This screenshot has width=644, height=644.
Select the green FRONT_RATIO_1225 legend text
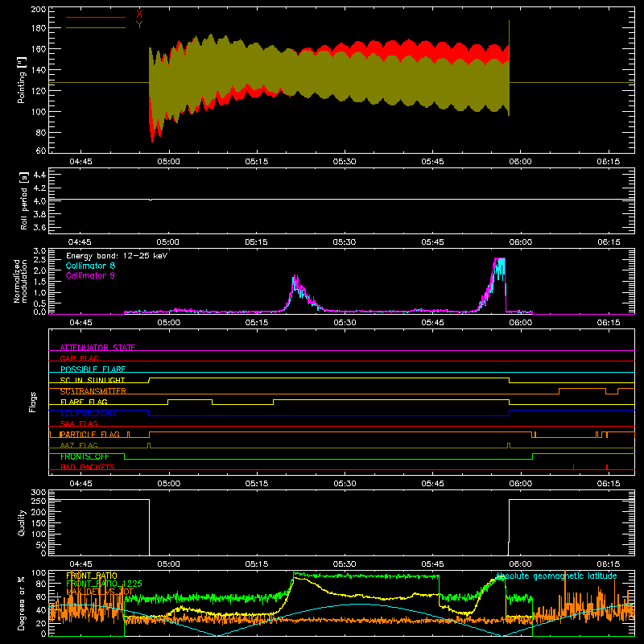104,584
